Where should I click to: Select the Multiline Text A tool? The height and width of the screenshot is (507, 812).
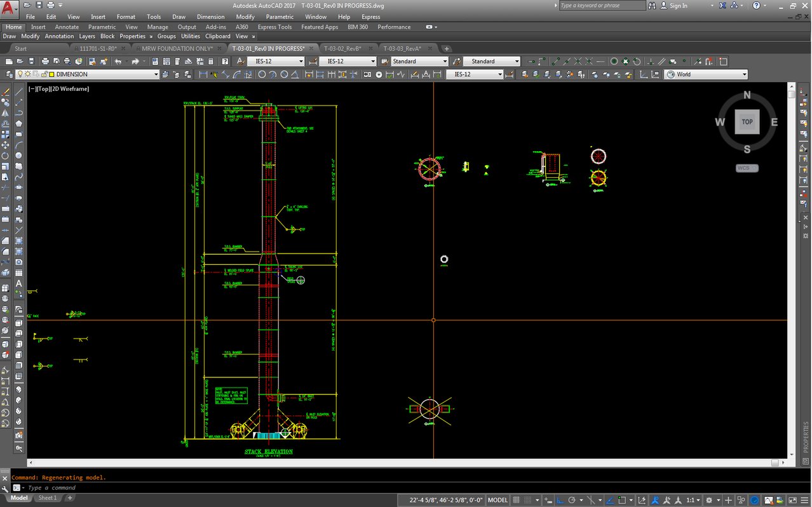pos(18,283)
